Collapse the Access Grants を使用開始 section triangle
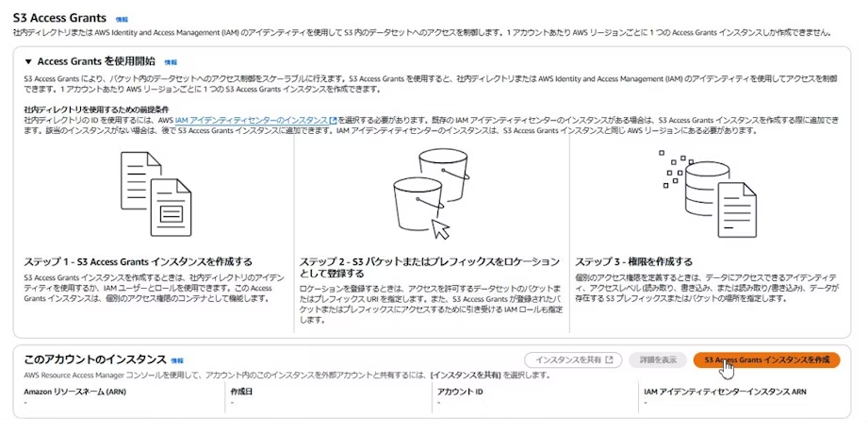This screenshot has width=868, height=434. [27, 61]
